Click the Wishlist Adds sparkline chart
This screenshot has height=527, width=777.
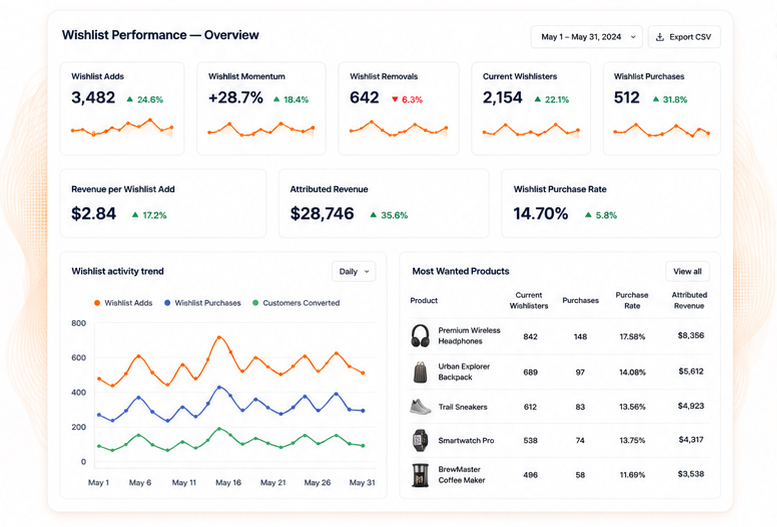(x=122, y=128)
